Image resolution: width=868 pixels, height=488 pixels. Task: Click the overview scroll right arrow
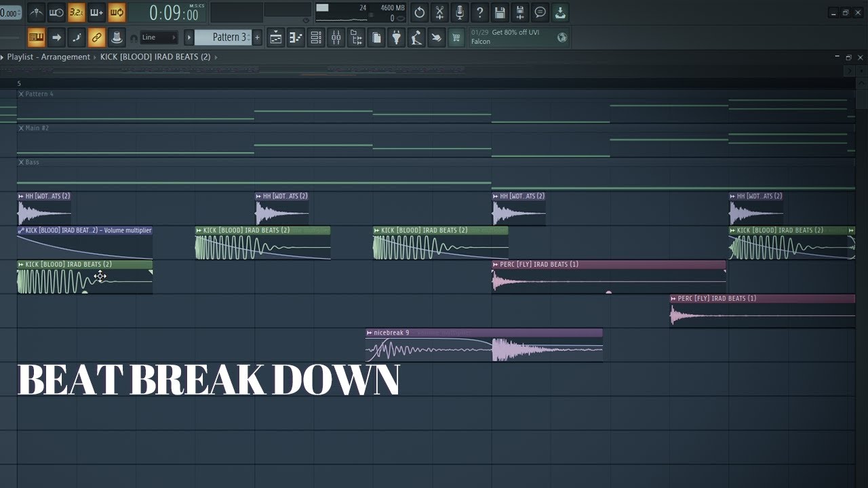click(849, 70)
